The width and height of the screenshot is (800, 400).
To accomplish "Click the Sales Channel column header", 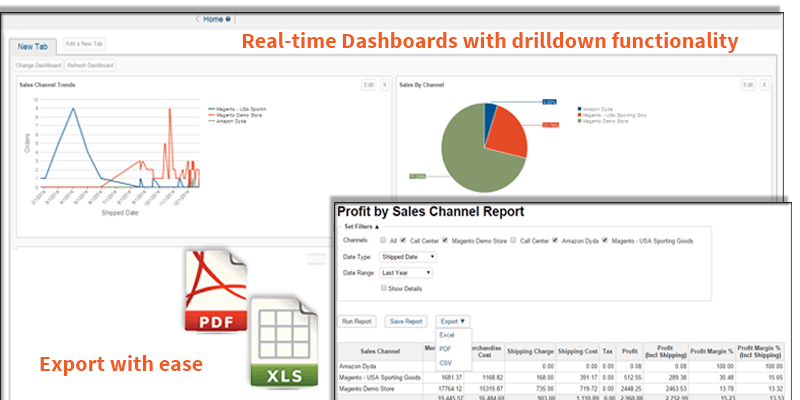I will tap(380, 352).
